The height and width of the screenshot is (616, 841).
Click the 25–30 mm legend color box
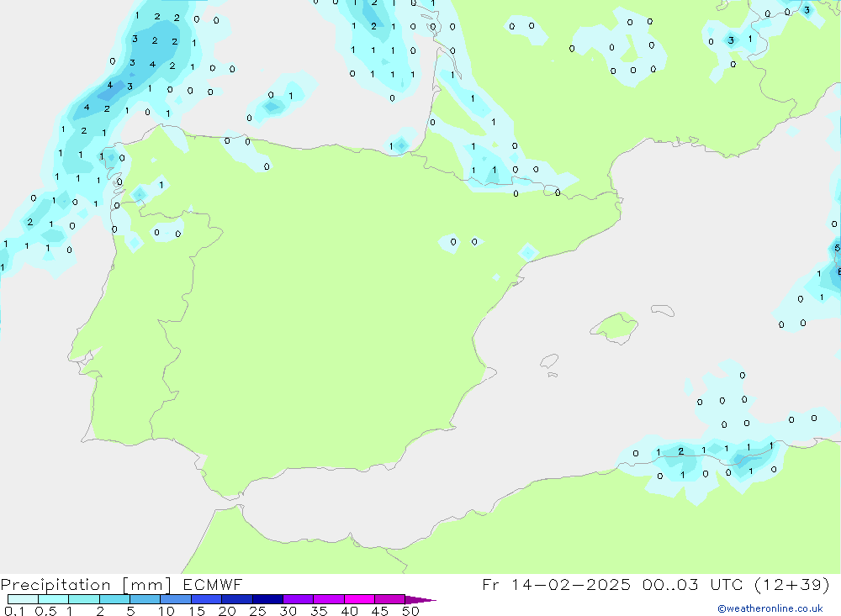point(267,599)
